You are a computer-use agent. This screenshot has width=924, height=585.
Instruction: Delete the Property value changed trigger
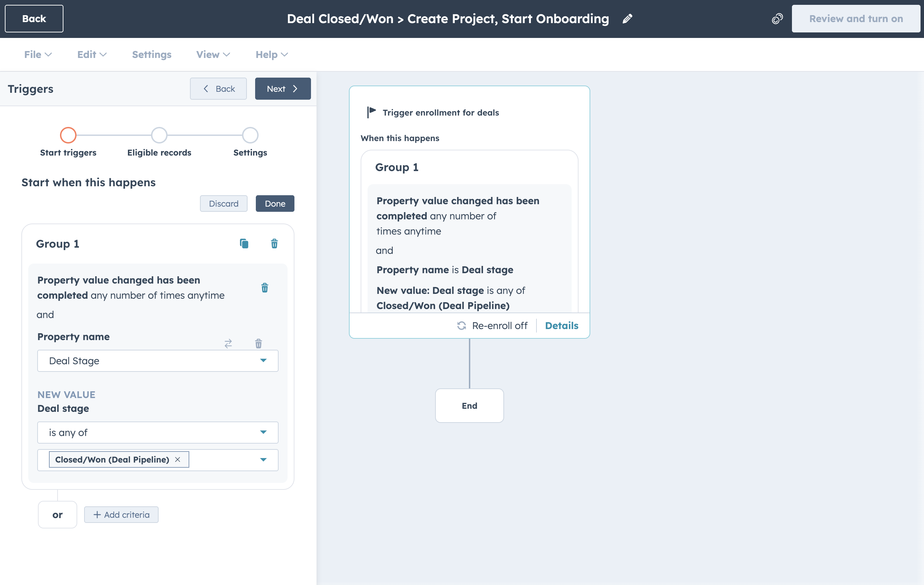pyautogui.click(x=264, y=288)
